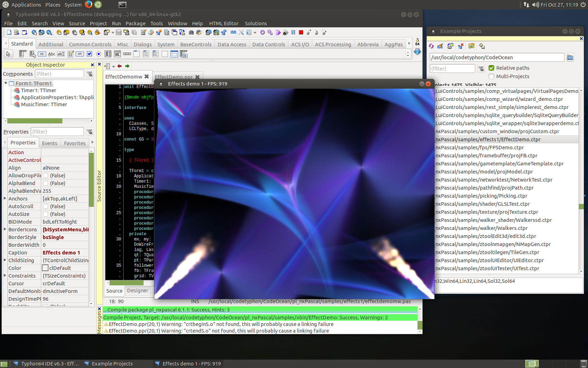Click the red jump back arrow

pos(120,66)
